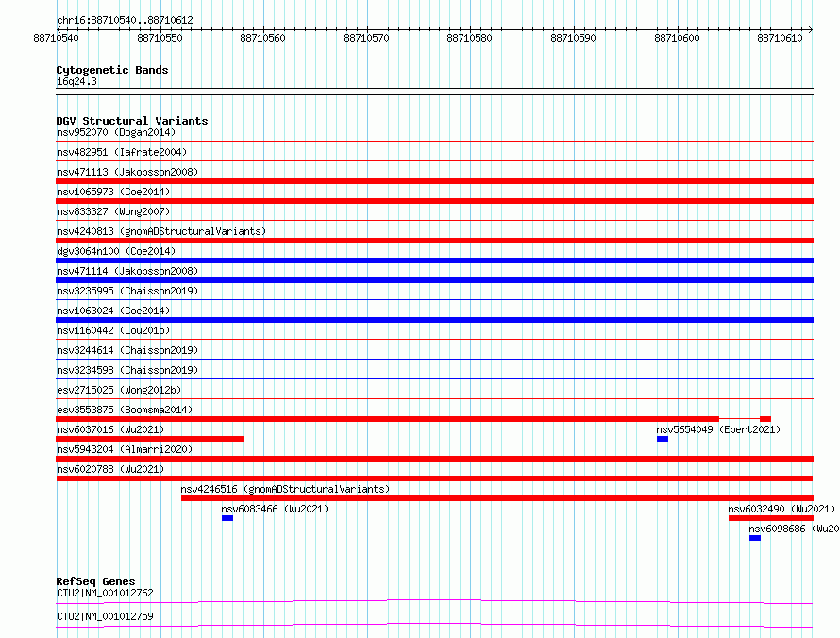Viewport: 840px width, 638px height.
Task: Click ruler position 88710540
Action: [x=56, y=38]
